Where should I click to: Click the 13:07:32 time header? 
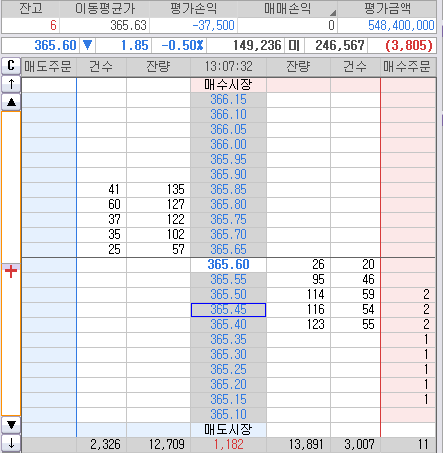tap(228, 67)
